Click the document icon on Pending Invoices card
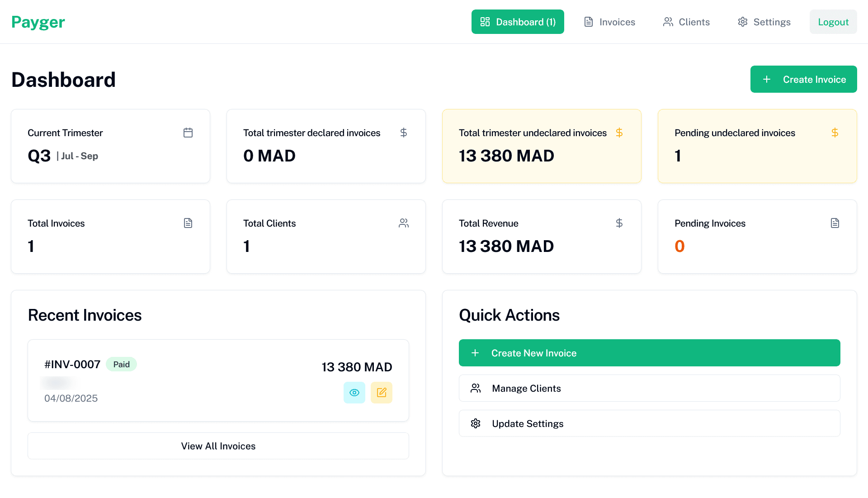Viewport: 868px width, 498px height. (x=835, y=223)
